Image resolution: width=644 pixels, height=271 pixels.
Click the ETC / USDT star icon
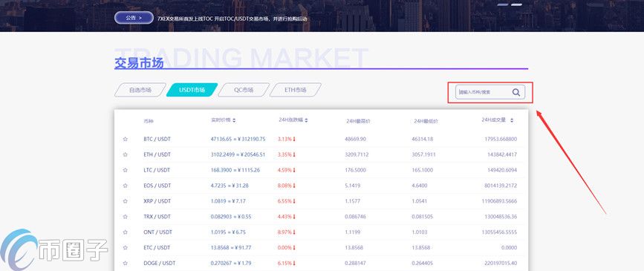(126, 247)
